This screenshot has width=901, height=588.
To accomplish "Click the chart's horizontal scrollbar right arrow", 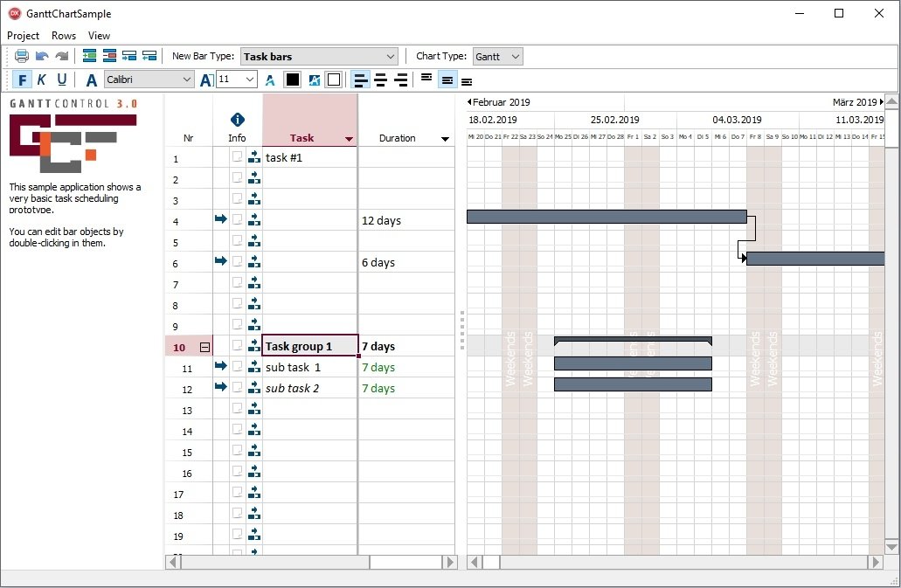I will coord(876,562).
